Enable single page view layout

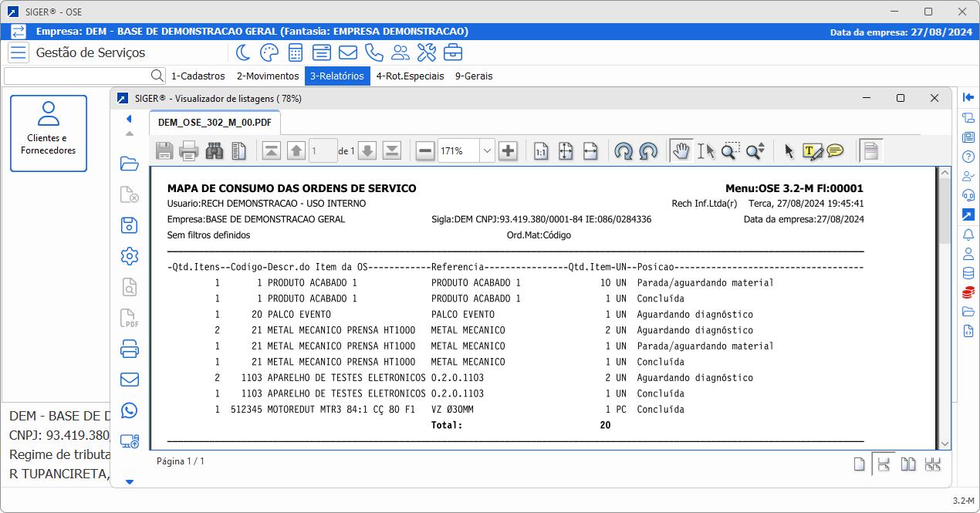[x=859, y=464]
